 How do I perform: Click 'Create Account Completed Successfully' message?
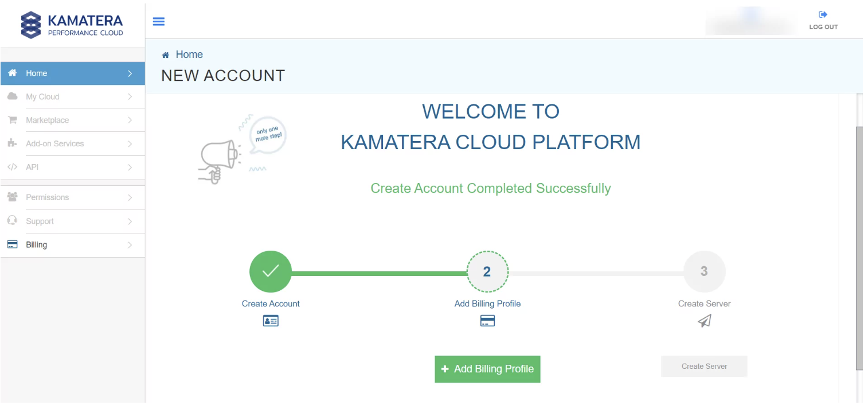pyautogui.click(x=491, y=188)
